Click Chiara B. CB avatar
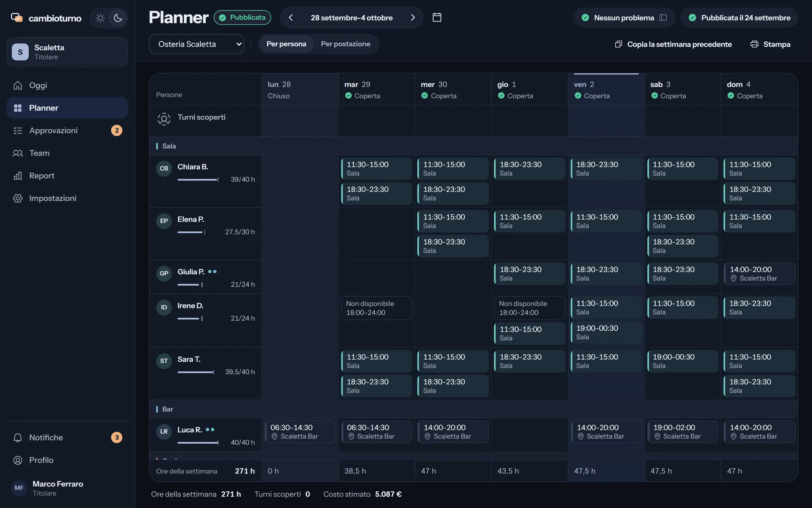 tap(164, 169)
